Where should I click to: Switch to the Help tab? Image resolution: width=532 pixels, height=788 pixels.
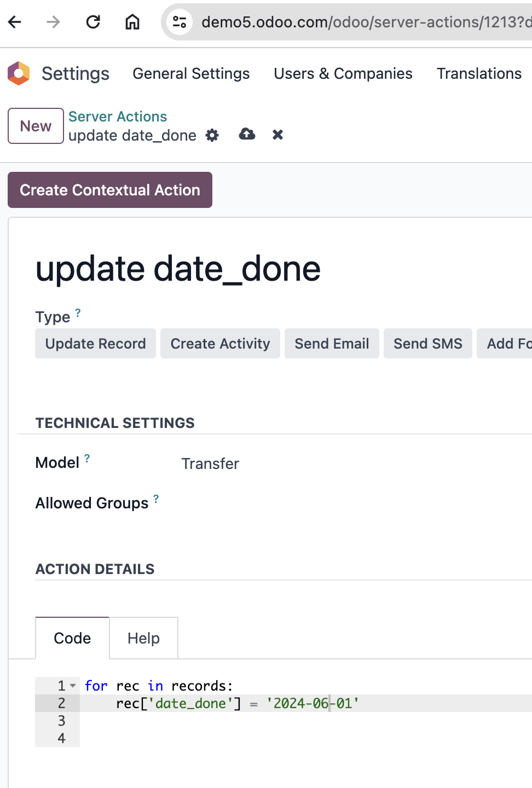[143, 638]
